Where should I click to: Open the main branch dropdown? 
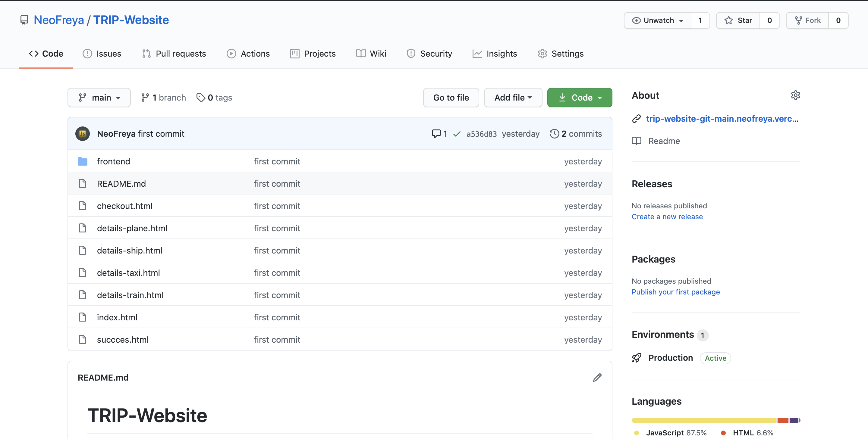(99, 98)
